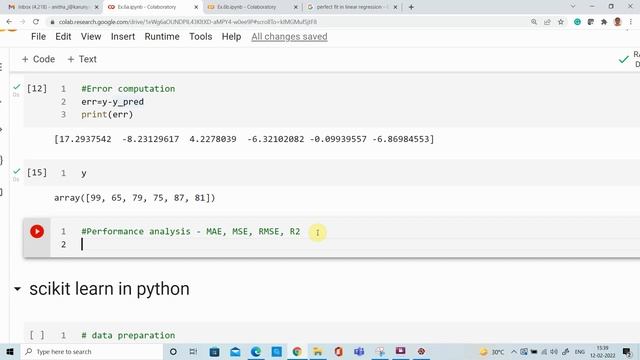640x360 pixels.
Task: Open Microsoft Edge from the taskbar
Action: coord(256,351)
